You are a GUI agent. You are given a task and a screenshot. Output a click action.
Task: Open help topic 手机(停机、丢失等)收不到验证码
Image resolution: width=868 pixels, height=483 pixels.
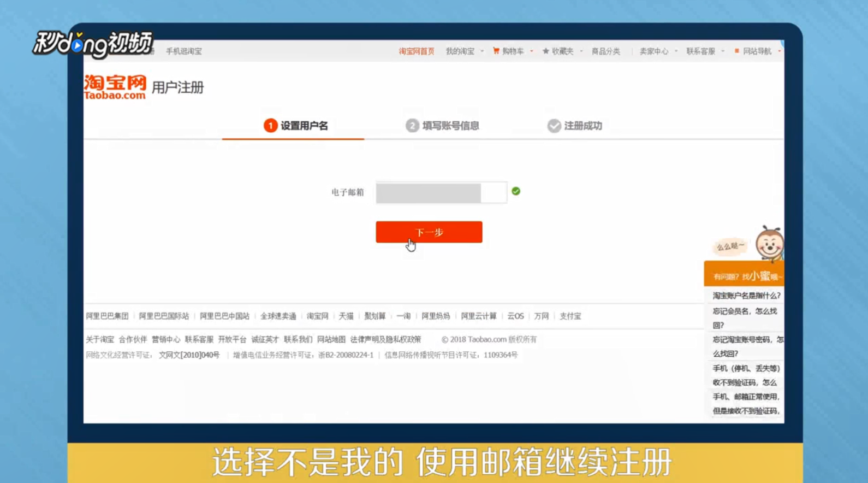point(746,375)
